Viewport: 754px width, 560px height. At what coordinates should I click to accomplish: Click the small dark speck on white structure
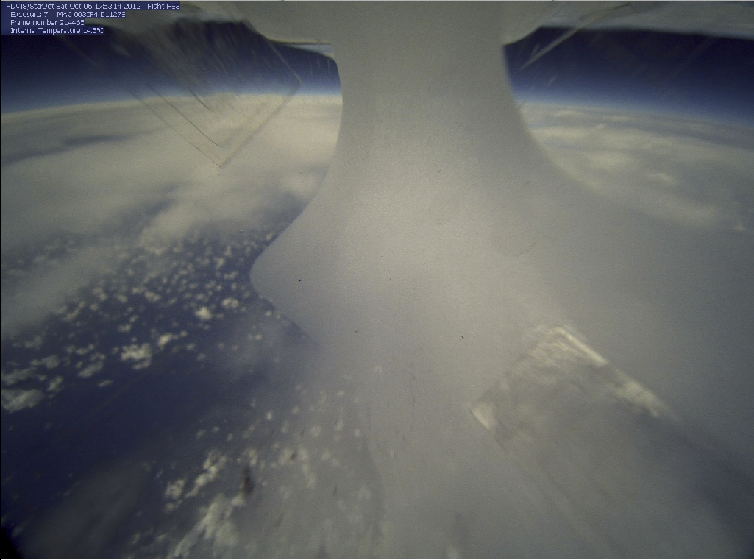coord(299,280)
